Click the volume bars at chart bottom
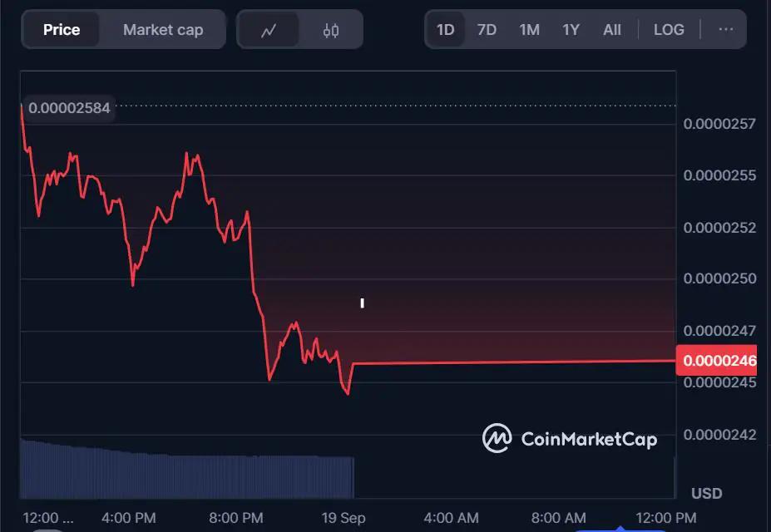 click(x=187, y=470)
